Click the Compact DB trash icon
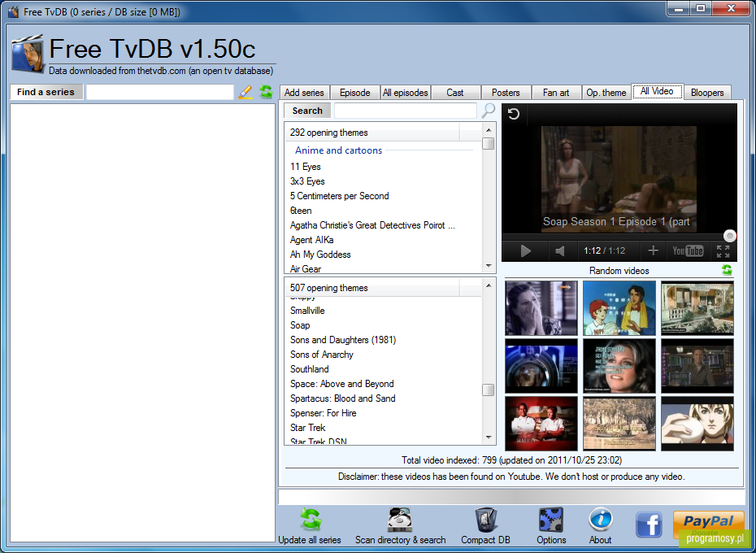Viewport: 756px width, 553px height. tap(485, 519)
